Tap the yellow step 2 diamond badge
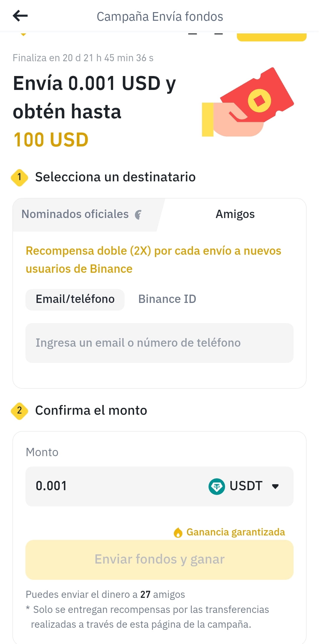This screenshot has width=319, height=644. (x=19, y=411)
